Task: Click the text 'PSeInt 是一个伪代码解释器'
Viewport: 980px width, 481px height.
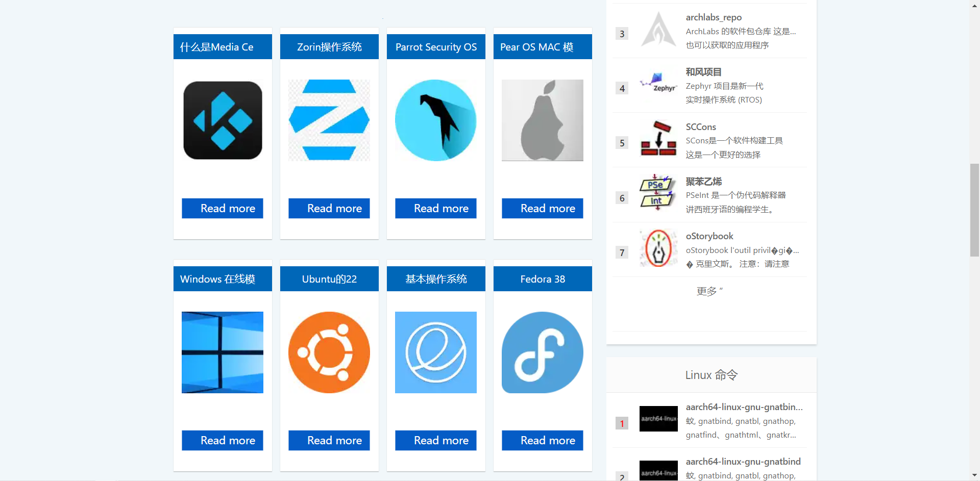Action: [736, 195]
